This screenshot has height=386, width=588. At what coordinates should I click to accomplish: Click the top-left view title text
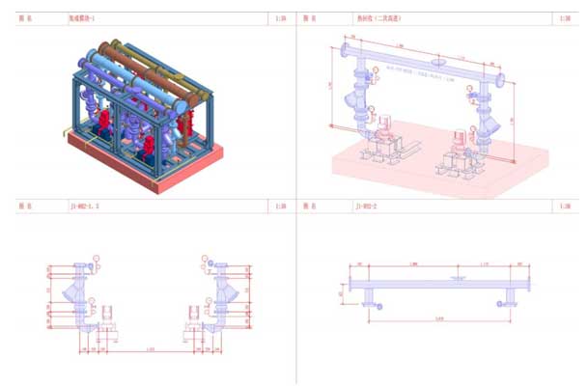82,18
